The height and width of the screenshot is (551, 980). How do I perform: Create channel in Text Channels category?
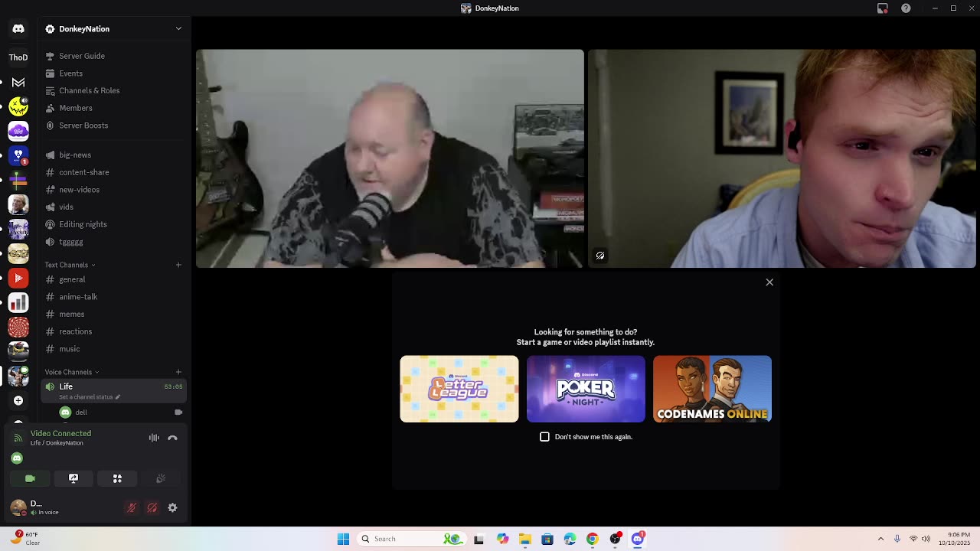178,265
